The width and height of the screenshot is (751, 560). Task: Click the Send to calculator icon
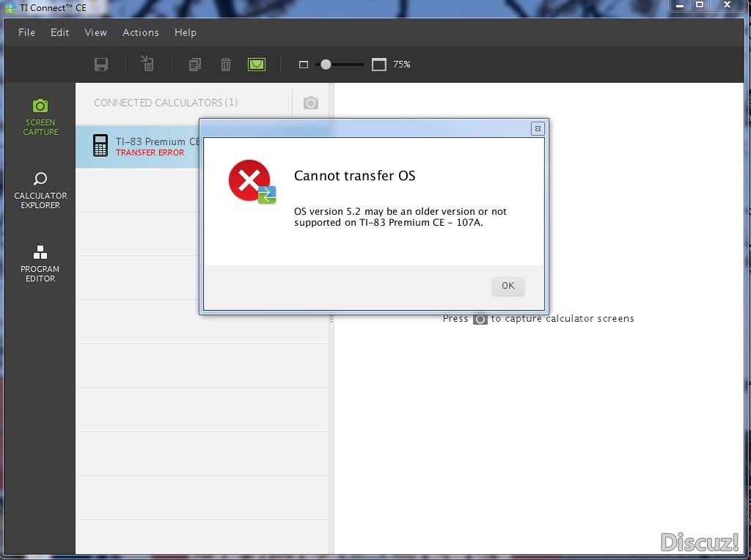coord(147,63)
